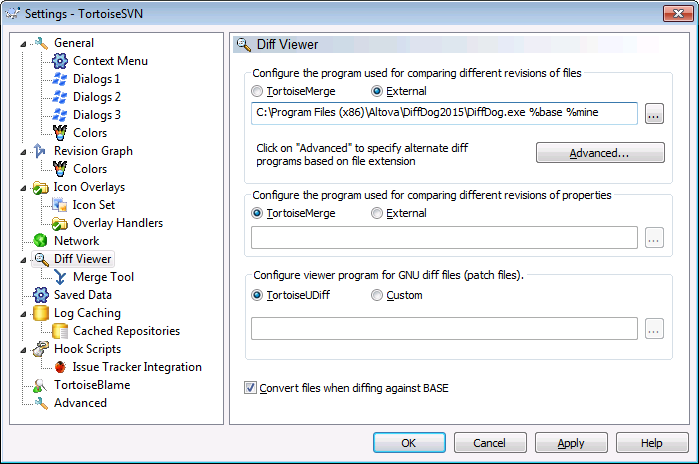The height and width of the screenshot is (464, 699).
Task: Click the Merge Tool icon
Action: point(60,277)
